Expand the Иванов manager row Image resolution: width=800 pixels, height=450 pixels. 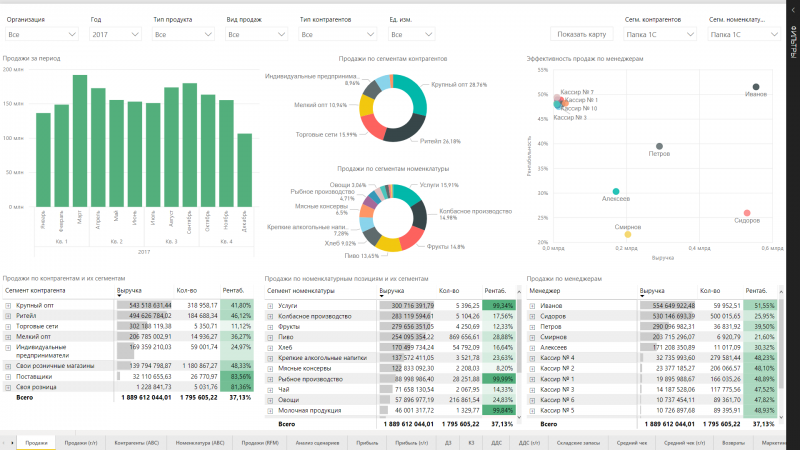532,304
